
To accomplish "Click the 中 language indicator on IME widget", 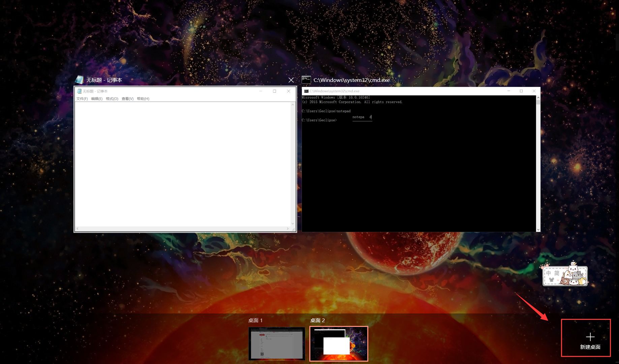I will tap(549, 273).
